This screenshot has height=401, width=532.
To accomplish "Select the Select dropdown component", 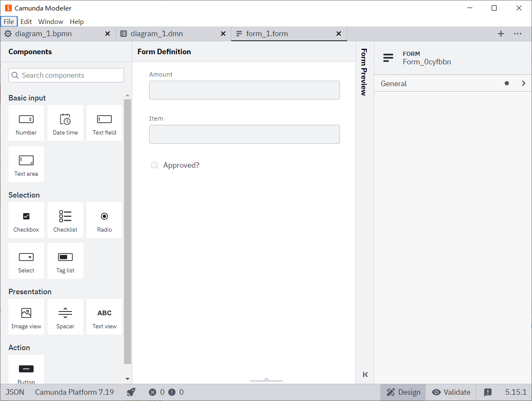I will (x=26, y=261).
